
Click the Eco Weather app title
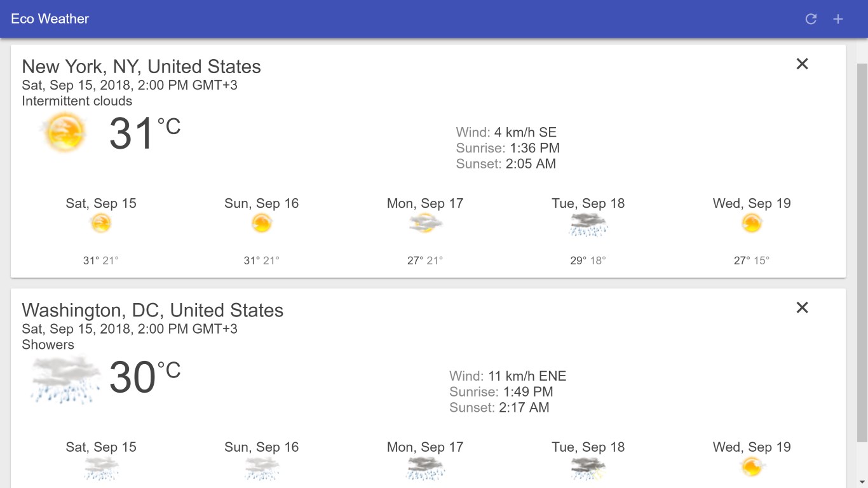[50, 19]
